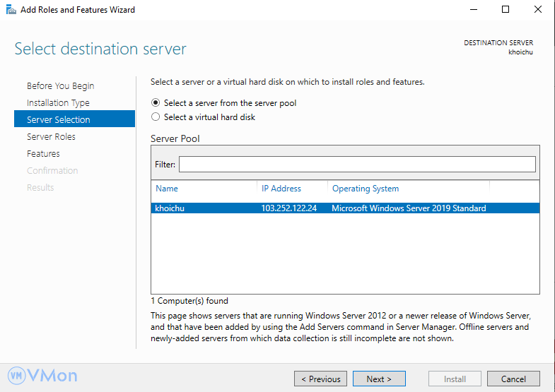This screenshot has height=392, width=555.
Task: Click the wizard icon in title bar
Action: [11, 10]
